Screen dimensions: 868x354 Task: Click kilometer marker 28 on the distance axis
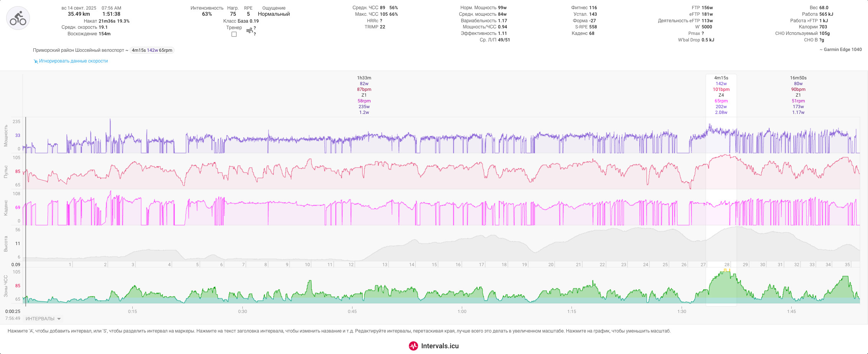[x=727, y=265]
